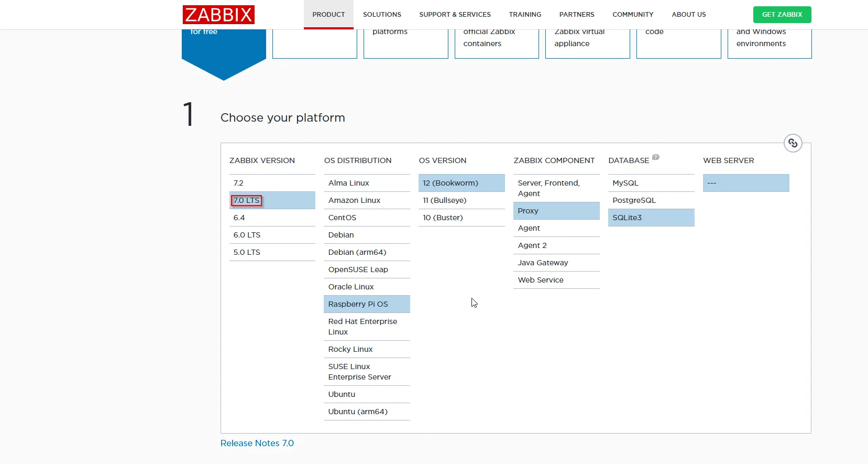Screen dimensions: 868x464
Task: Pick the Web Service component
Action: [x=556, y=280]
